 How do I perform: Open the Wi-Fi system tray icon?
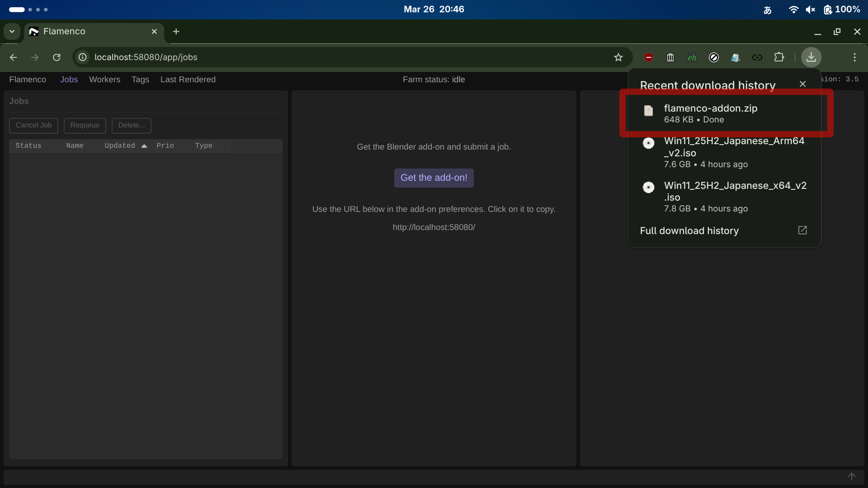click(793, 9)
